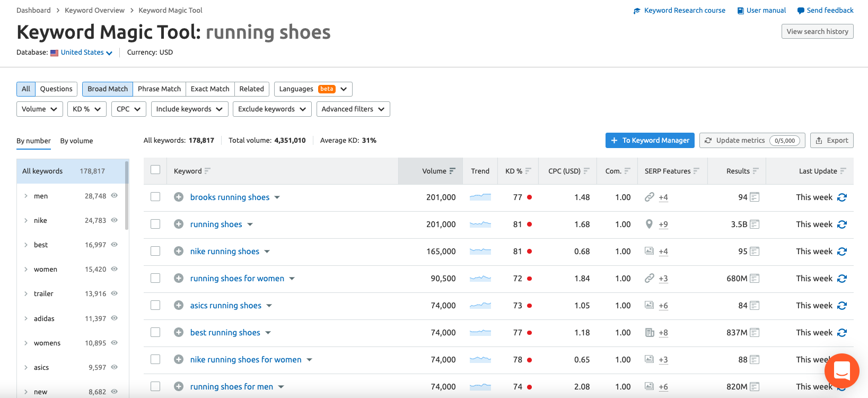The height and width of the screenshot is (398, 868).
Task: Switch to Questions tab
Action: pyautogui.click(x=56, y=89)
